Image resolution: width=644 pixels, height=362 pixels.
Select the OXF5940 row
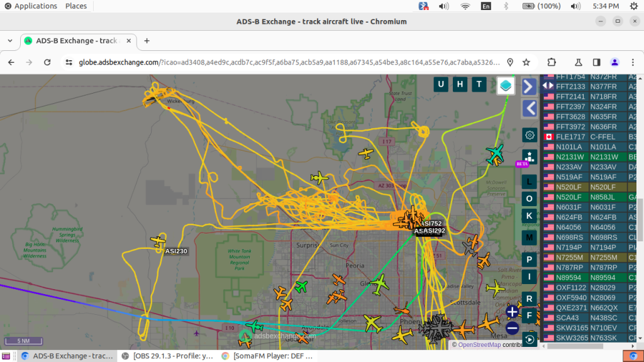coord(589,297)
